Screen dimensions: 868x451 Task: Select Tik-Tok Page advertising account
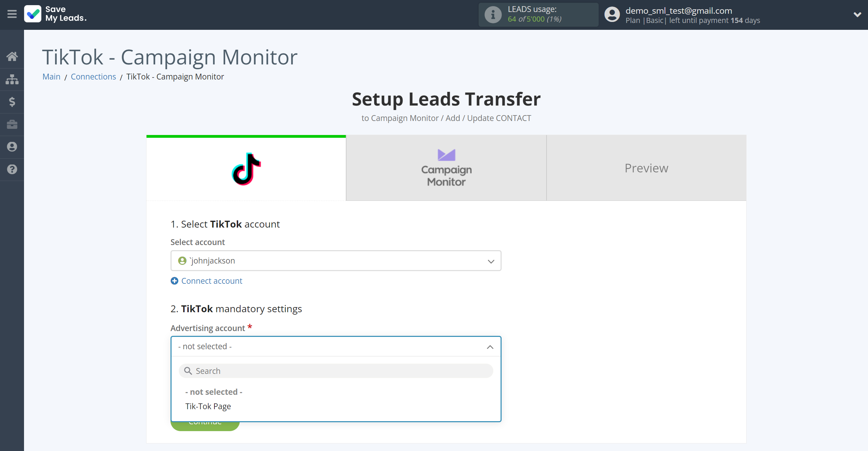pyautogui.click(x=207, y=406)
